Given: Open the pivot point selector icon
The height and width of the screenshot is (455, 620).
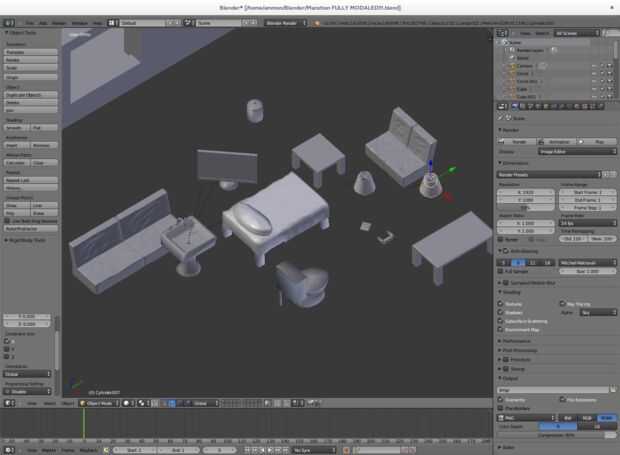Looking at the screenshot, I should point(143,403).
